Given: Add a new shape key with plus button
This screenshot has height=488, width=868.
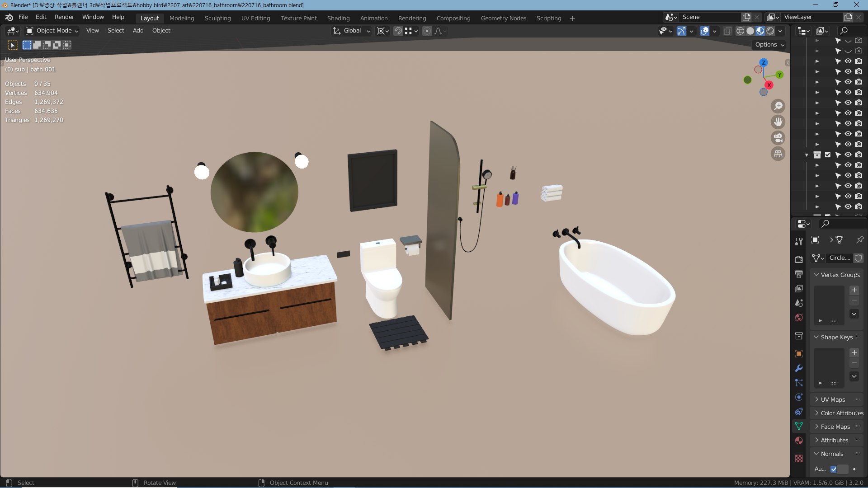Looking at the screenshot, I should (854, 352).
